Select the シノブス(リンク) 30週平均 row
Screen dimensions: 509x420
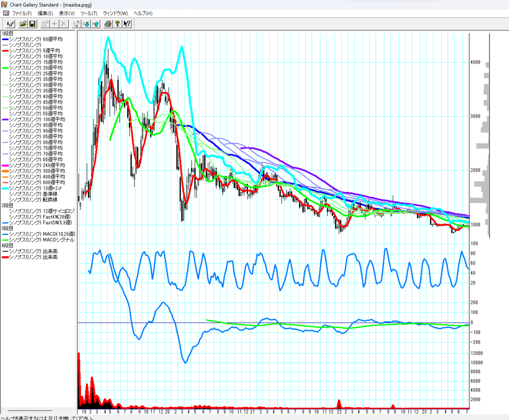32,85
